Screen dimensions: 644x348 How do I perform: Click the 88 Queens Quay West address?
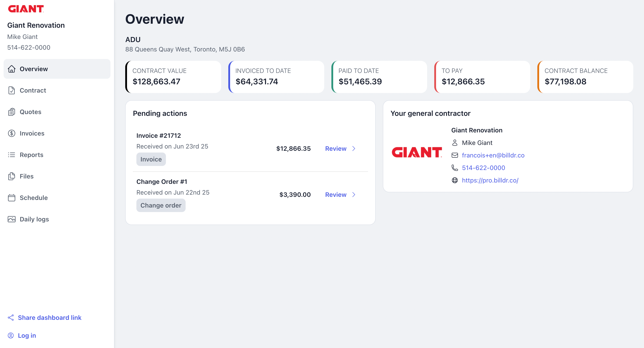click(x=185, y=49)
